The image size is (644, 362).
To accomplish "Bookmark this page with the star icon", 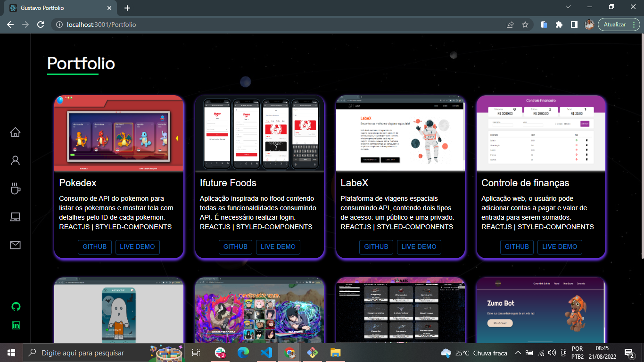I will pos(525,25).
